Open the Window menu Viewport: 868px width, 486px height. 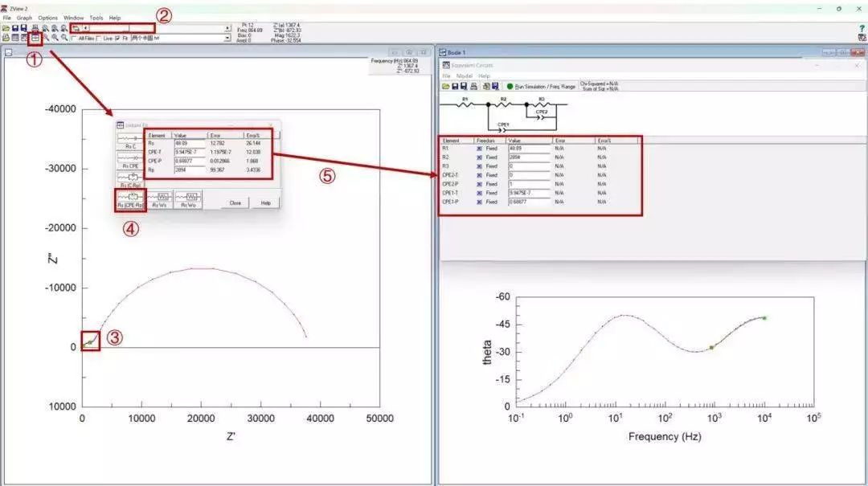click(x=73, y=18)
